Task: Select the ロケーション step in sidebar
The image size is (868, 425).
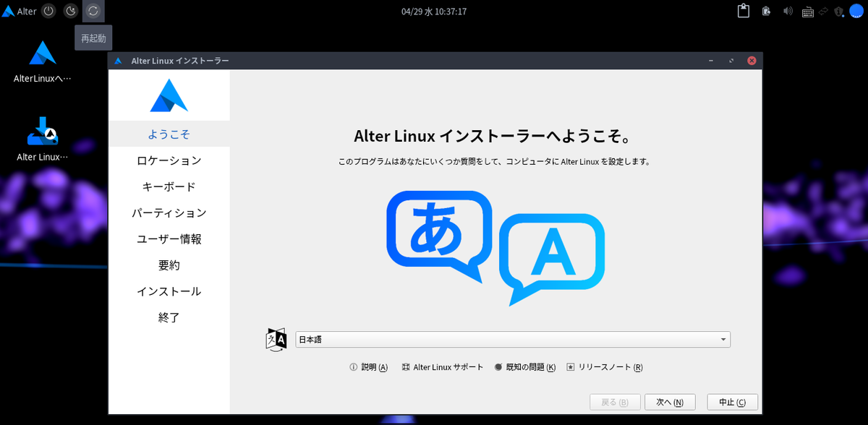Action: (x=169, y=160)
